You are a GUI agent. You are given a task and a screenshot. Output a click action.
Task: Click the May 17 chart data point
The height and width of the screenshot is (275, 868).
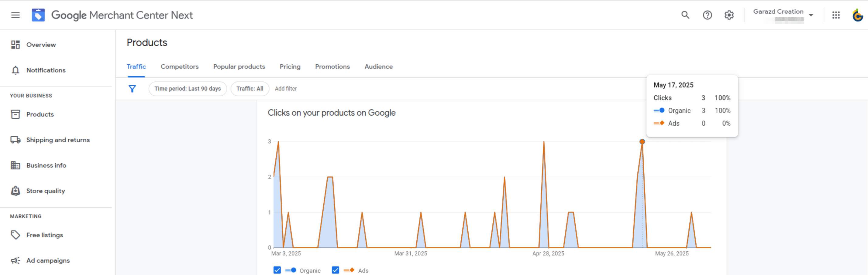point(642,142)
